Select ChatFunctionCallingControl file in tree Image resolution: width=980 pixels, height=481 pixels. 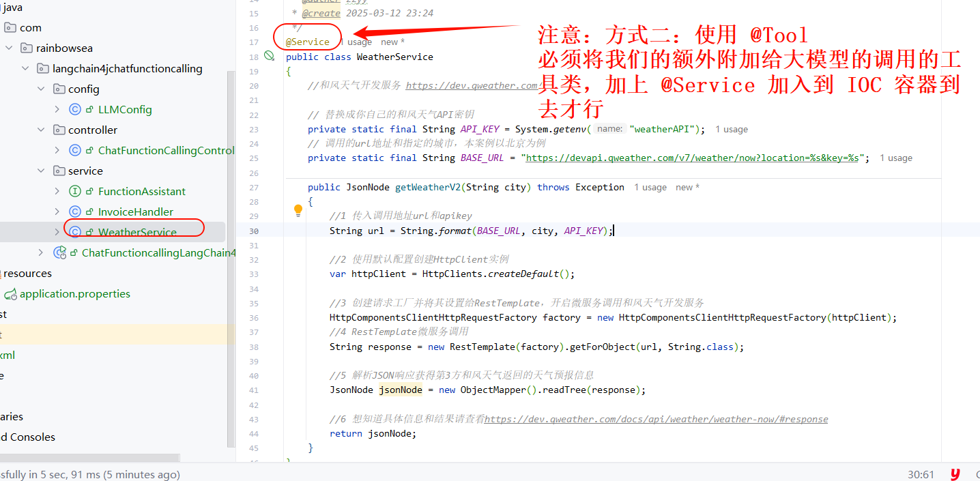pyautogui.click(x=166, y=150)
